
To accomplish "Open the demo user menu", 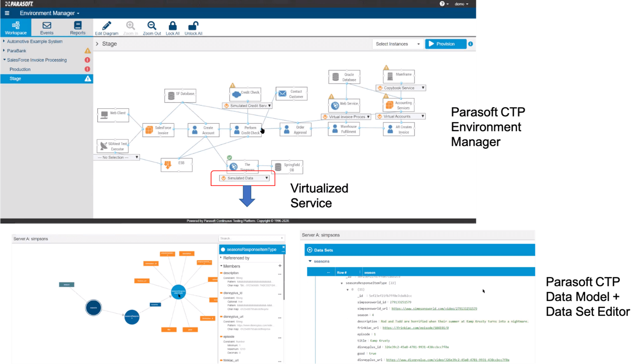I will (x=461, y=4).
